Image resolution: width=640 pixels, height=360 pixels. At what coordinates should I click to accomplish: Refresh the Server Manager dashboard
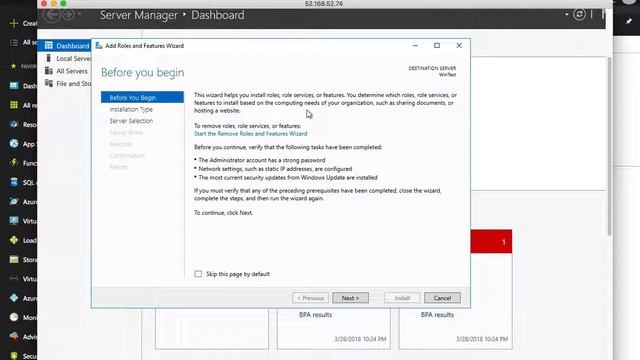(x=579, y=15)
